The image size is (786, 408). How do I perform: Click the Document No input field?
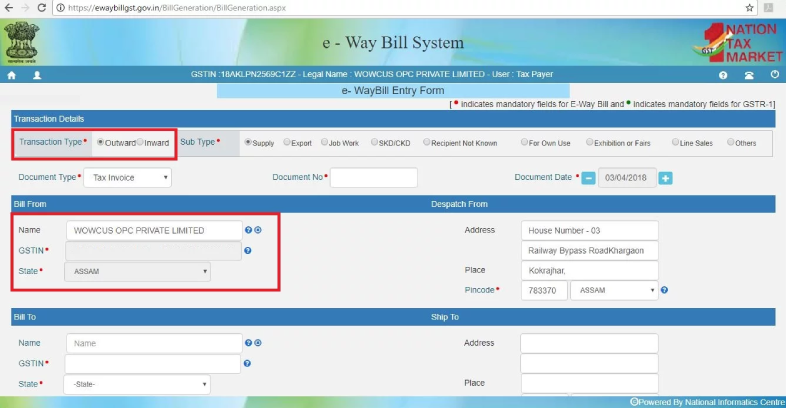tap(373, 178)
